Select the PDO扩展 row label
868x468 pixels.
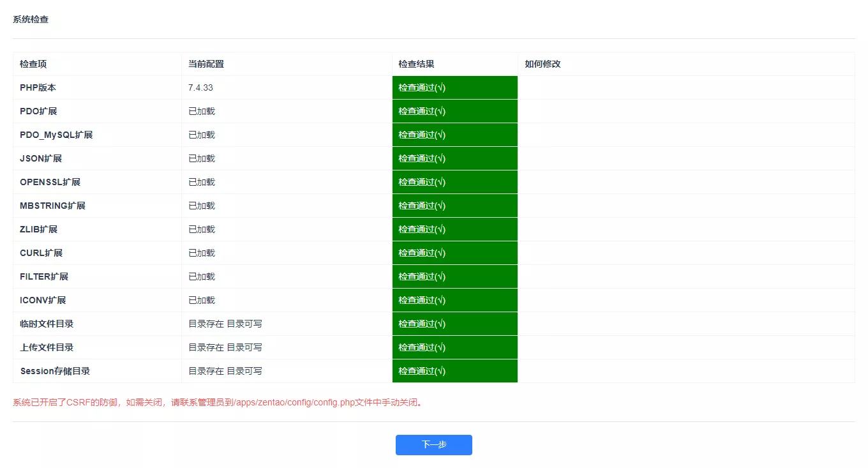tap(38, 111)
